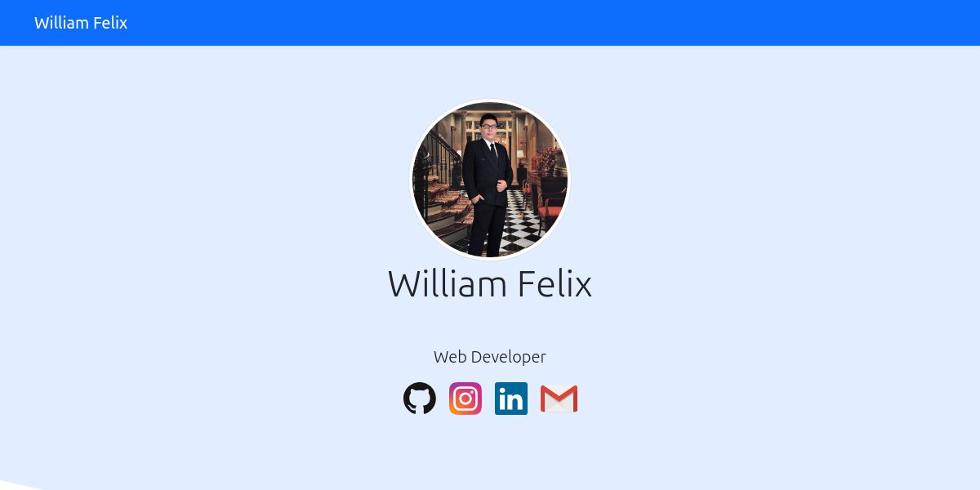
Task: Click the William Felix navbar brand
Action: coord(81,23)
